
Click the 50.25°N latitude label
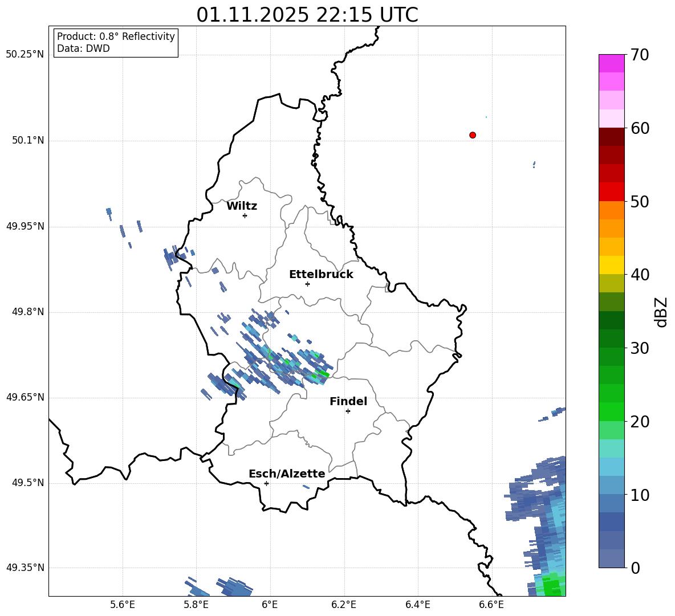[25, 55]
